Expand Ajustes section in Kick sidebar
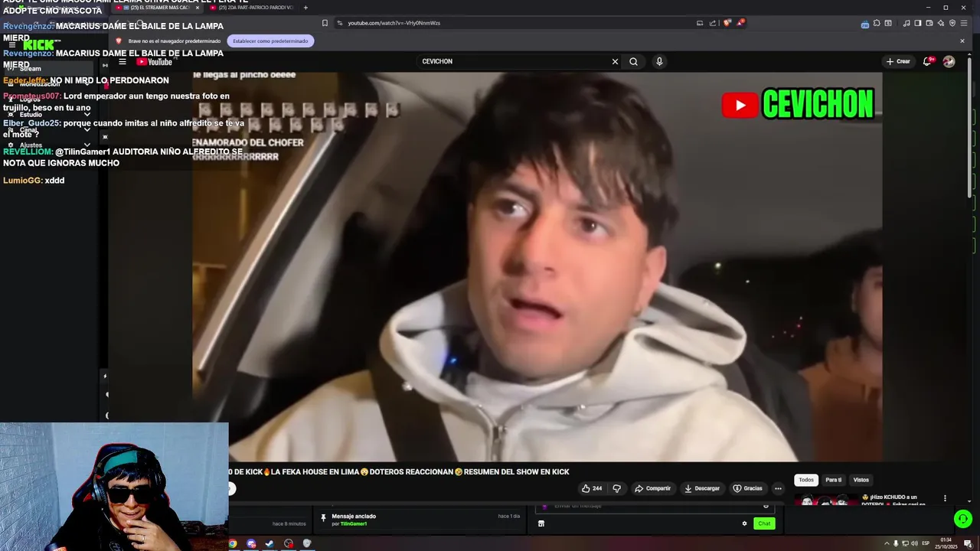The height and width of the screenshot is (551, 980). [49, 145]
